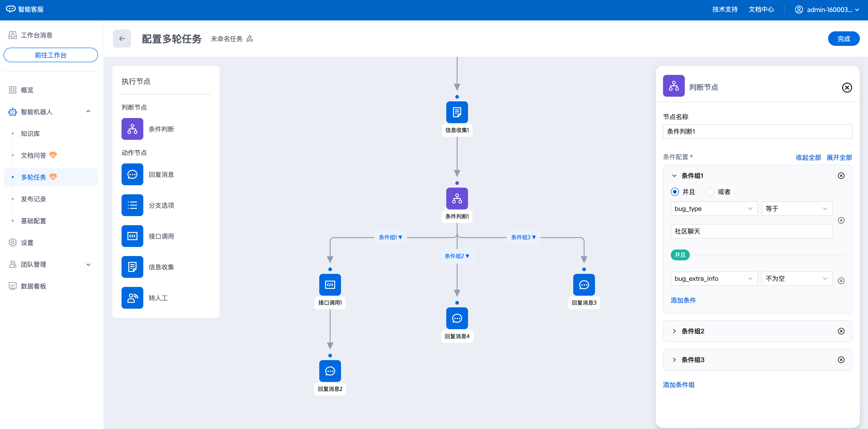Image resolution: width=868 pixels, height=429 pixels.
Task: Open the bug_type variable dropdown
Action: [714, 209]
